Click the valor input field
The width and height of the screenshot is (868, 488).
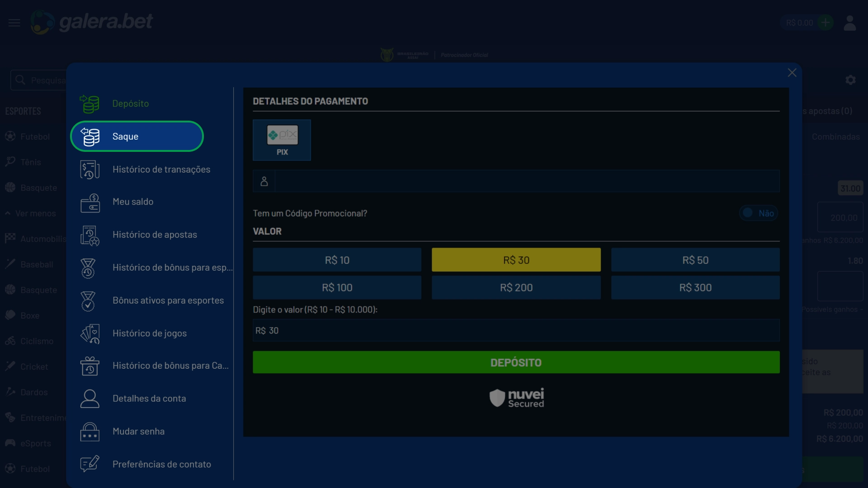pos(516,330)
